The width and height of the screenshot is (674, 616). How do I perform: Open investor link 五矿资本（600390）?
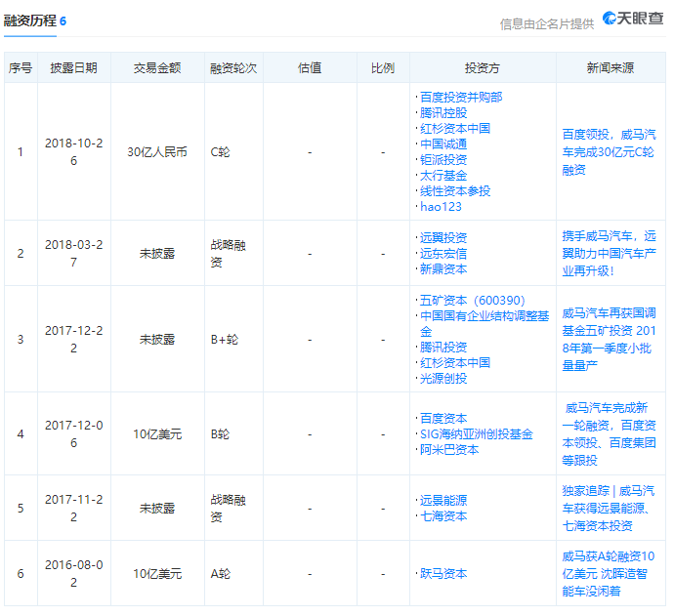[x=473, y=301]
